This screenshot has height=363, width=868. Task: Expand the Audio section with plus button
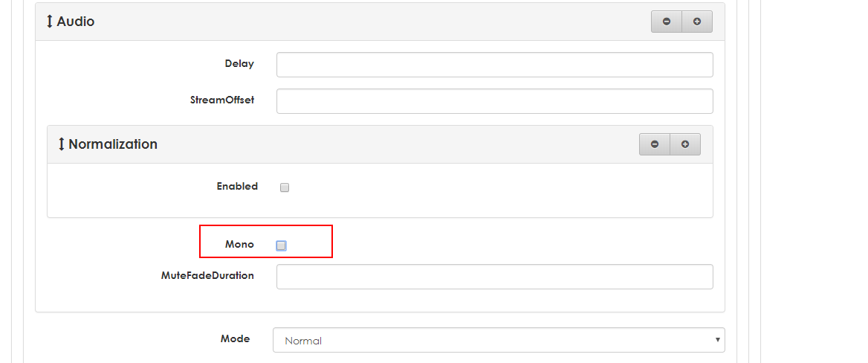(x=697, y=22)
